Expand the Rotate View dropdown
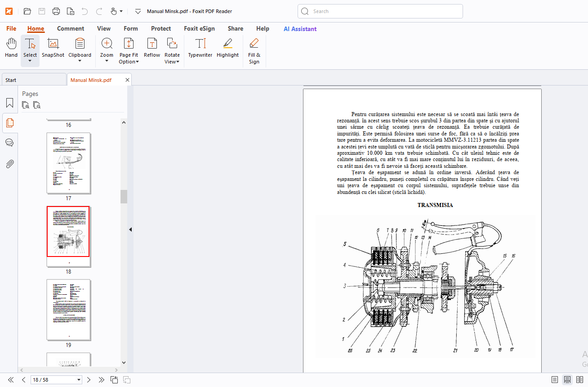Viewport: 588px width, 387px height. click(x=178, y=62)
